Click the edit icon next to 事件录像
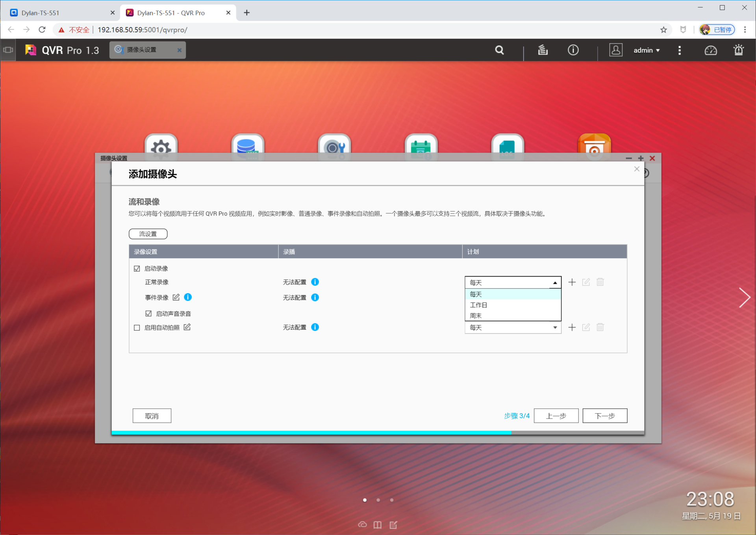This screenshot has height=535, width=756. [176, 297]
